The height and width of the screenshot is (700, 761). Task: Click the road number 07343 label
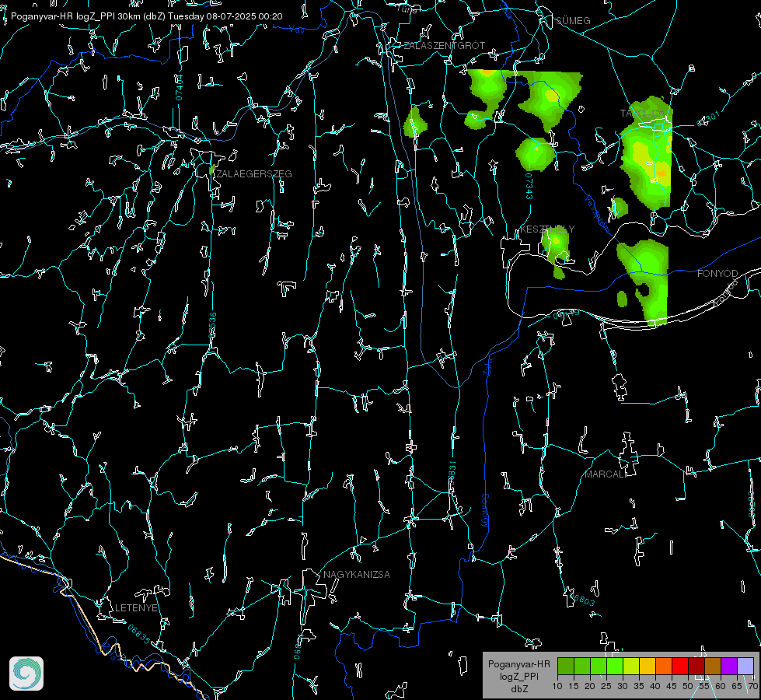tap(529, 186)
